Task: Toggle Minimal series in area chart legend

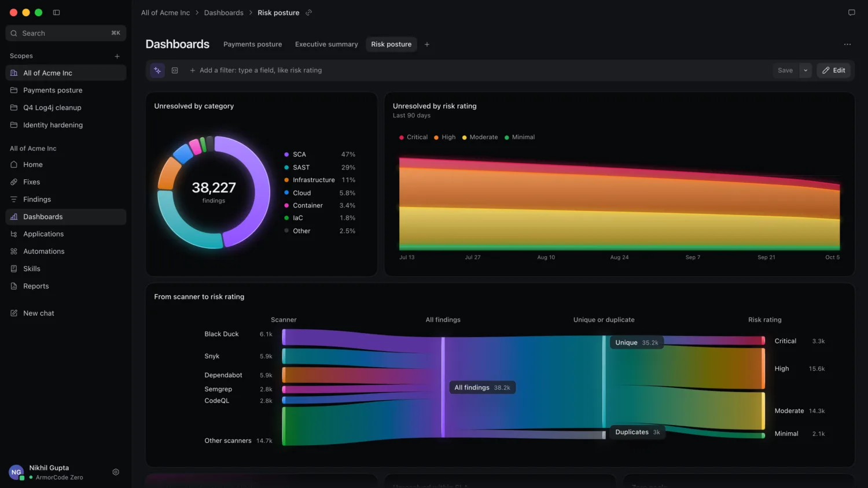Action: tap(520, 138)
